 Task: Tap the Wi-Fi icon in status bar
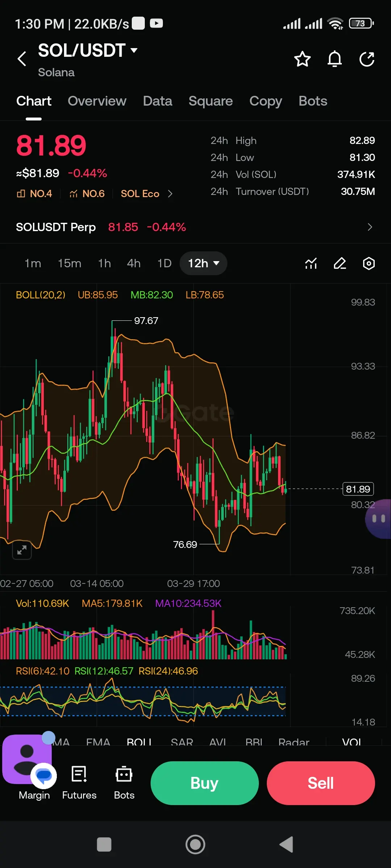coord(335,24)
